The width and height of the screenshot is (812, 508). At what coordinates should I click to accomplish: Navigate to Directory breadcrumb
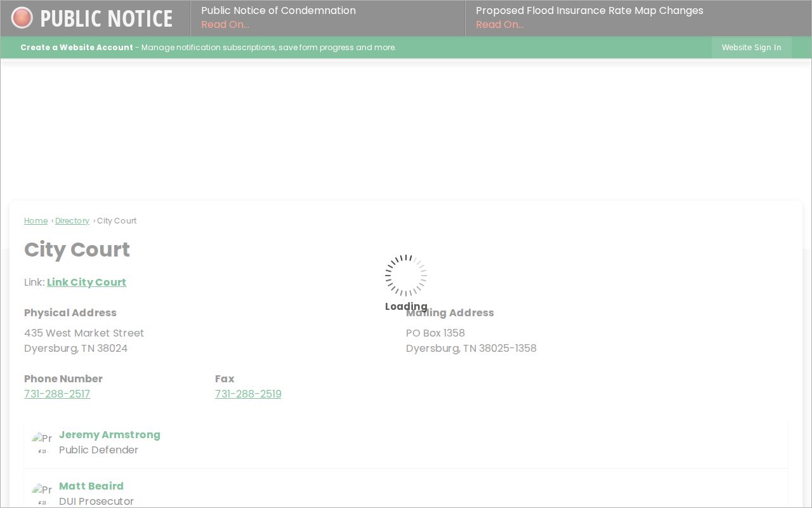coord(72,221)
